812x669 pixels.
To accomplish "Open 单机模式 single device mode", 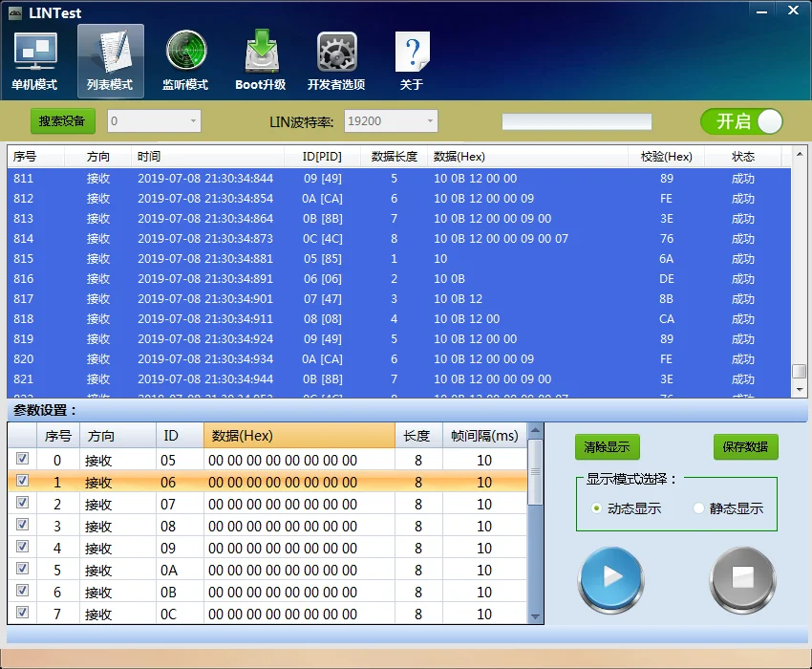I will pos(34,60).
